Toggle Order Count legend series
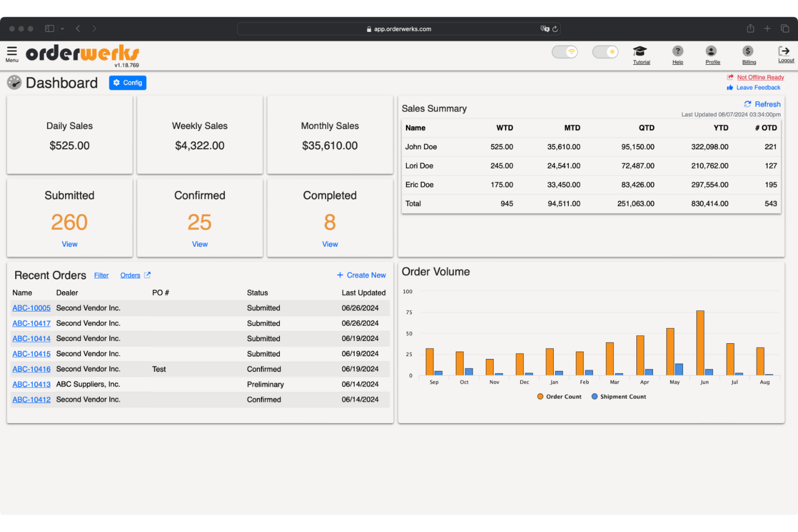The width and height of the screenshot is (798, 532). 559,397
